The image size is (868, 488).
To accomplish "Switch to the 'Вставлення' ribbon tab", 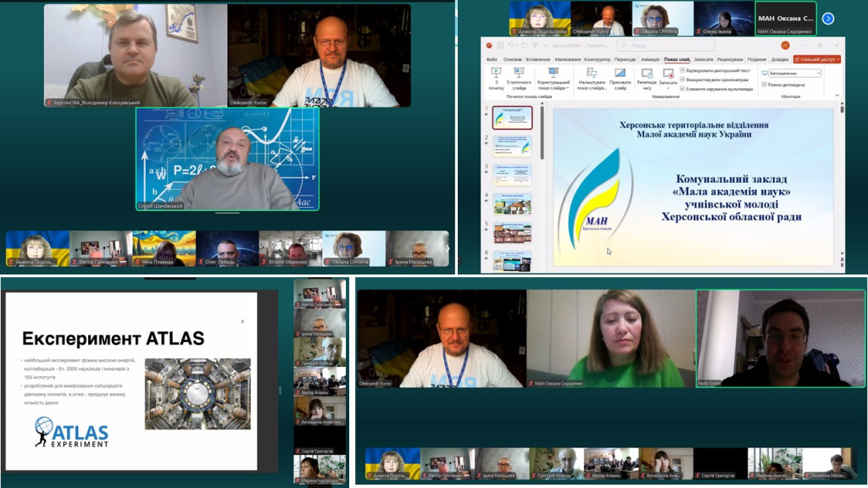I will point(538,59).
